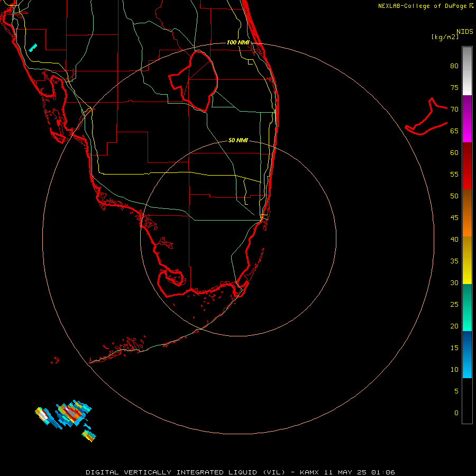Click the 40 value on the color scale
This screenshot has height=476, width=476.
click(x=454, y=239)
